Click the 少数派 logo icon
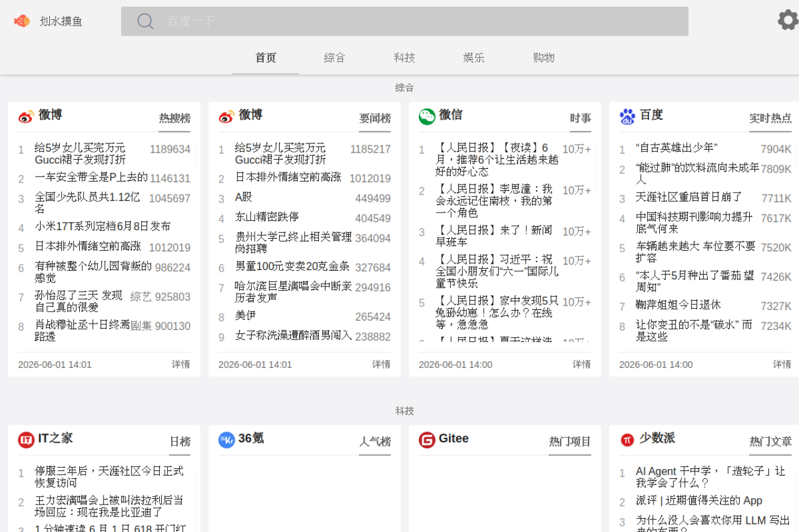This screenshot has width=799, height=532. pos(627,440)
